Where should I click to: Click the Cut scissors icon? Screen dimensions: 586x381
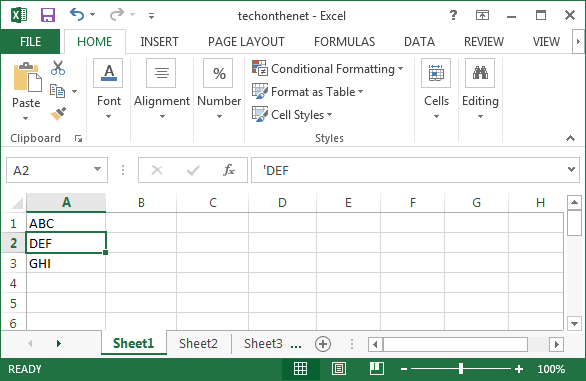(x=58, y=68)
